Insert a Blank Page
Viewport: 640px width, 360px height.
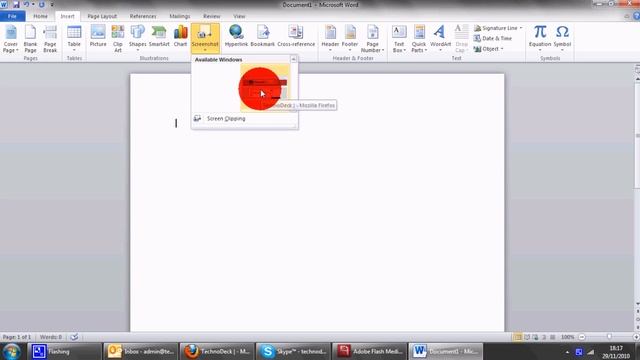[x=30, y=39]
